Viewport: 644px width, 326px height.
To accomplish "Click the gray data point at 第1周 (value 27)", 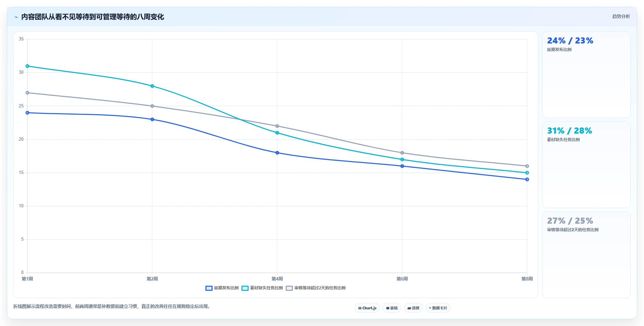I will point(27,93).
